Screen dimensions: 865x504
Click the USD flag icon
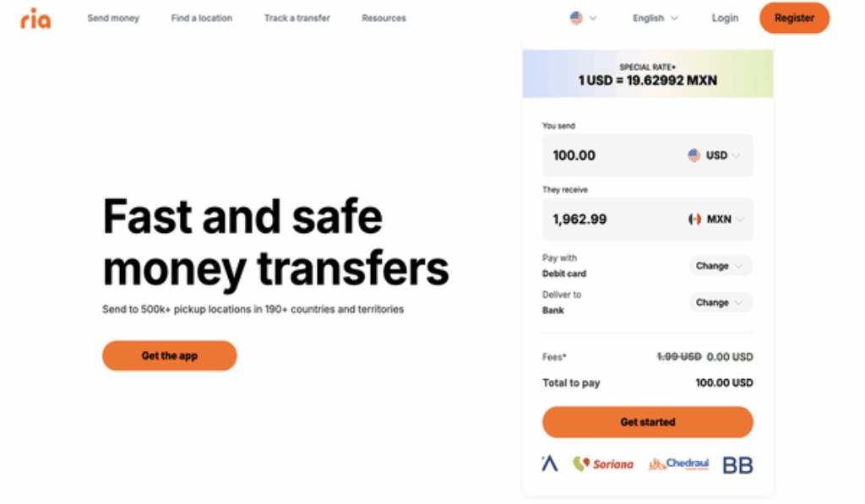click(694, 155)
